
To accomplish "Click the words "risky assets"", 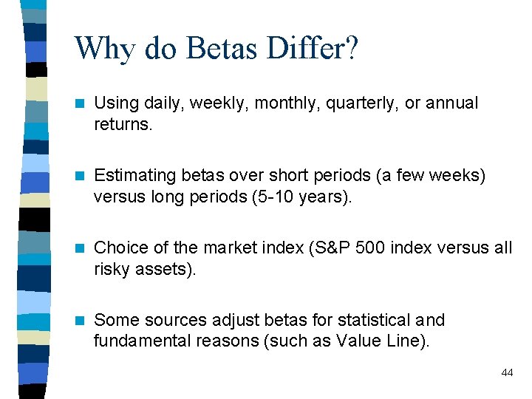I will click(x=142, y=268).
